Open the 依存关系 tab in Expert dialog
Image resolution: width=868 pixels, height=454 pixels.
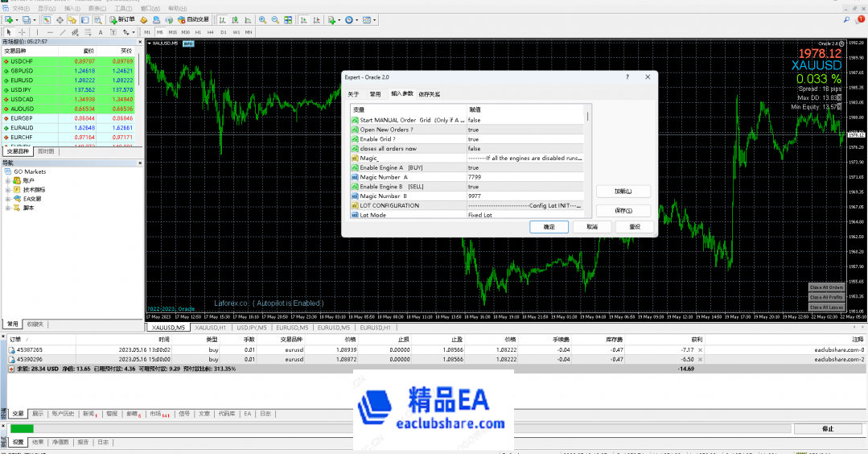tap(430, 94)
